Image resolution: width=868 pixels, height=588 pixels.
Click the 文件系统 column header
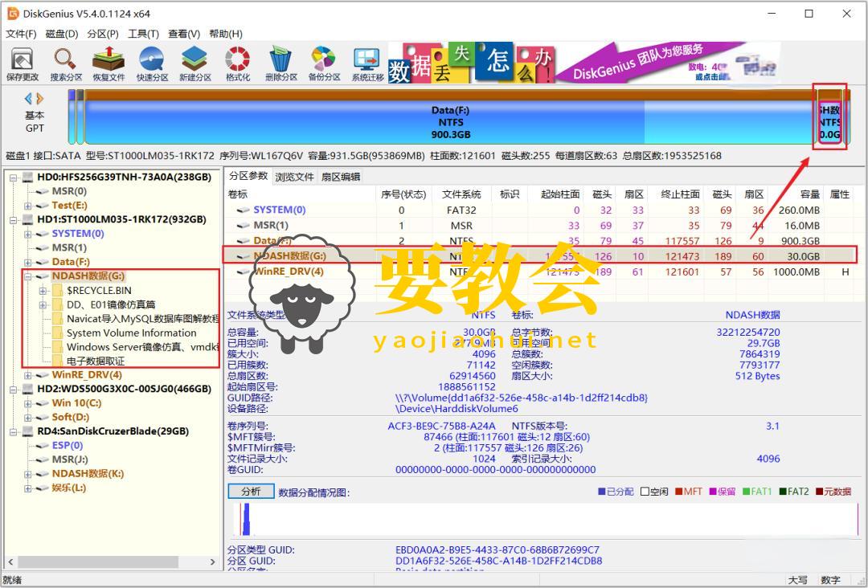pos(461,194)
